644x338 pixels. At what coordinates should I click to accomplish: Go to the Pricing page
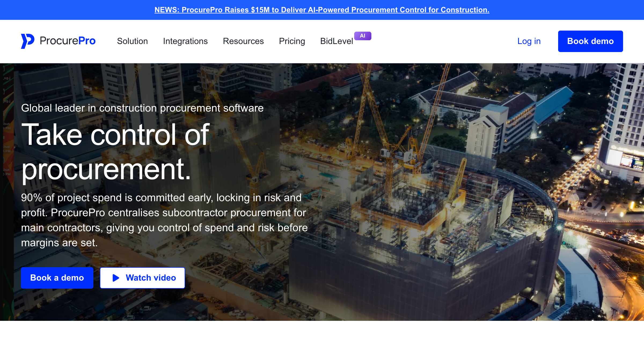tap(292, 41)
